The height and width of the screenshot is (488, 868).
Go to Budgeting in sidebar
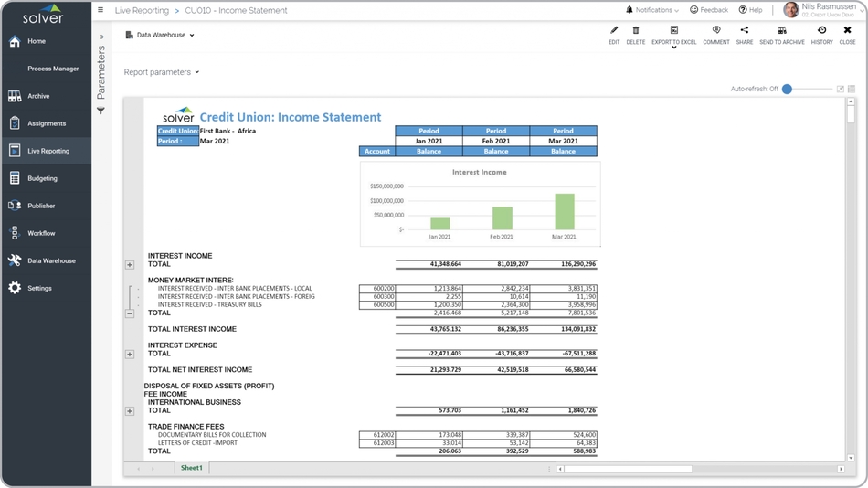(x=42, y=178)
